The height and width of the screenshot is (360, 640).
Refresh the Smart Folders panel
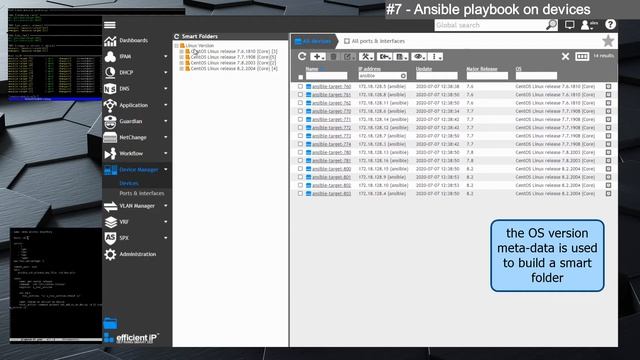[x=177, y=36]
